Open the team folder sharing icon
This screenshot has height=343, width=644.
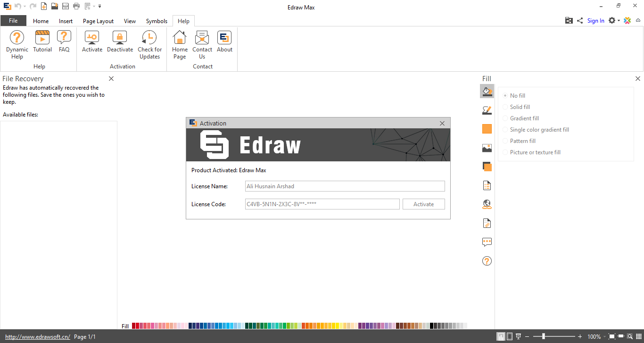pyautogui.click(x=569, y=20)
